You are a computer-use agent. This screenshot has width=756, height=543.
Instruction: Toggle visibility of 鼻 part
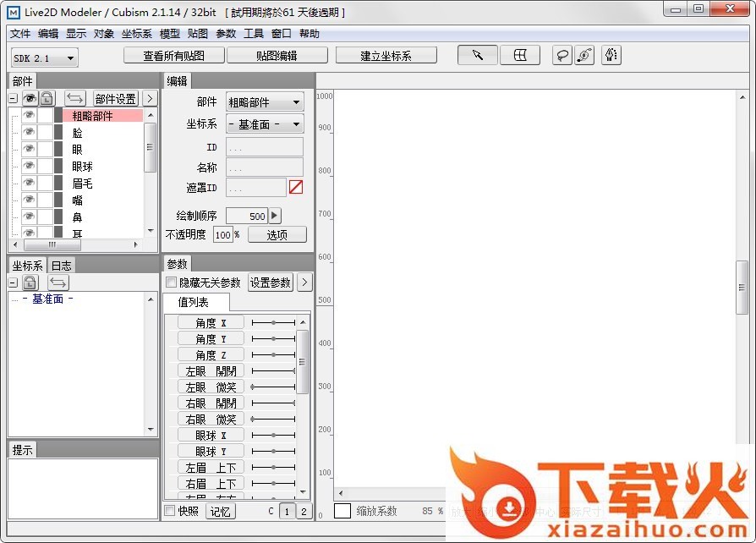click(29, 216)
